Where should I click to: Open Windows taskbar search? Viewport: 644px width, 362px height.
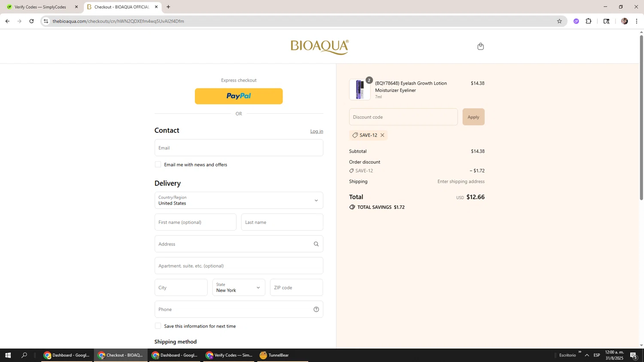[24, 355]
